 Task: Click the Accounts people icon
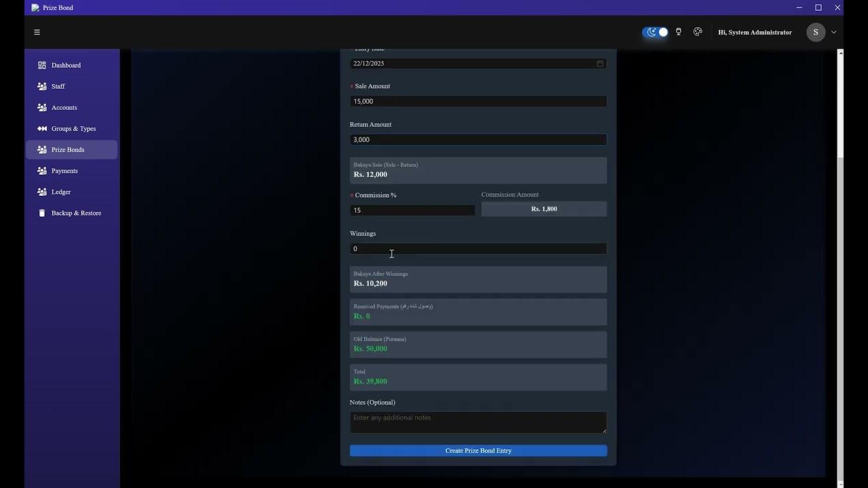[x=42, y=107]
